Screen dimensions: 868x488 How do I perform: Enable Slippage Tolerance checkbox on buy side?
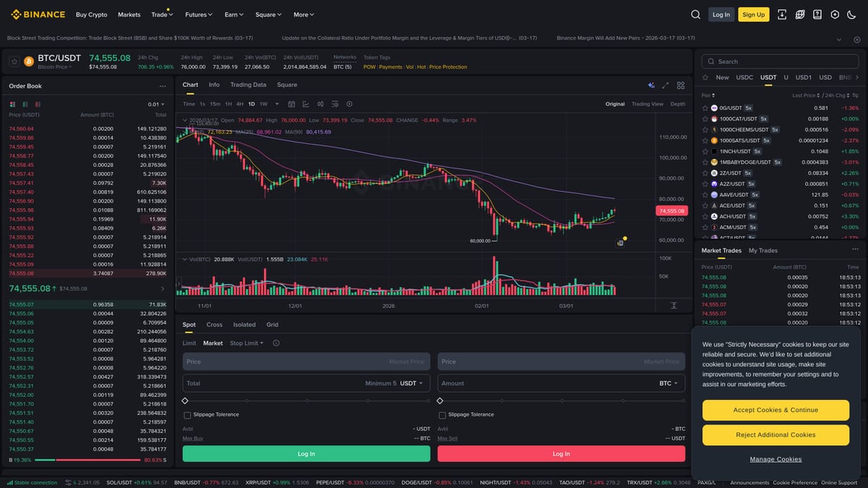coord(187,415)
